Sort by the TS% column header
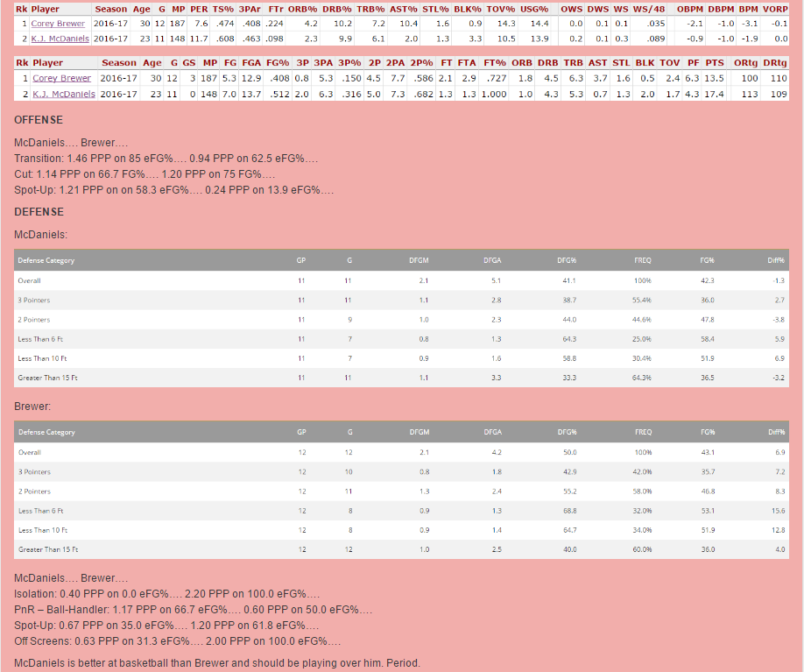The height and width of the screenshot is (672, 804). pos(223,9)
